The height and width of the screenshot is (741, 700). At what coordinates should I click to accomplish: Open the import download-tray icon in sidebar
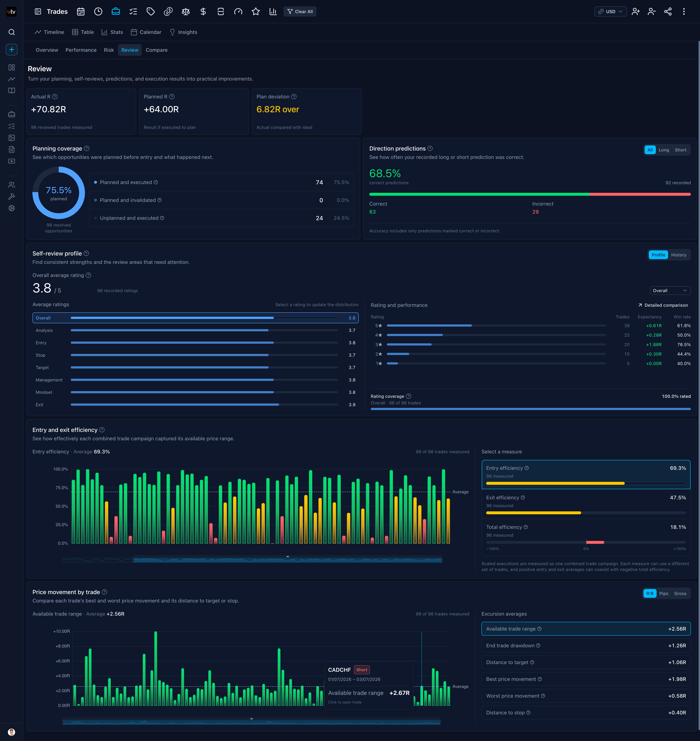click(11, 161)
